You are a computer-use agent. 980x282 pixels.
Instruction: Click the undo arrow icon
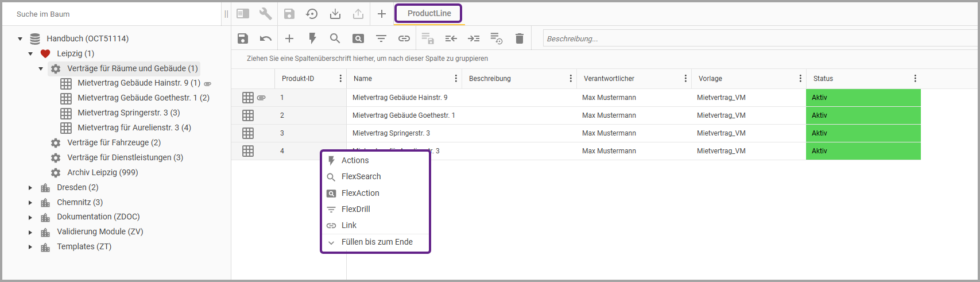click(265, 38)
